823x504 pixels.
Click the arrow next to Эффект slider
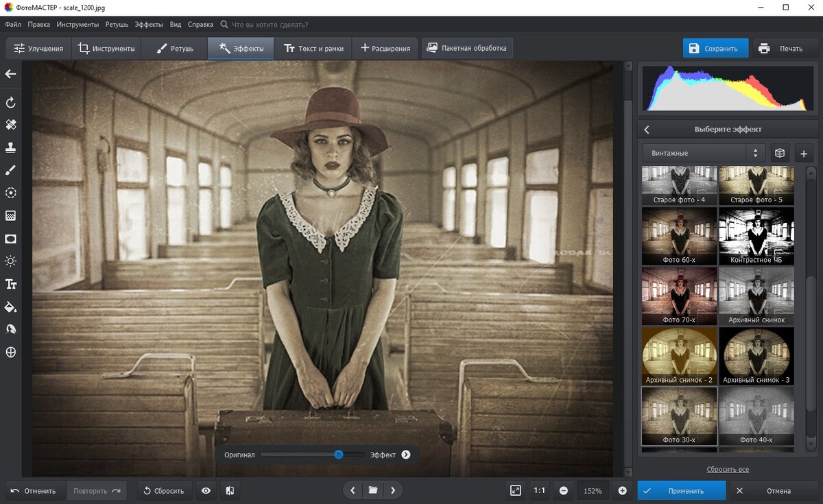click(x=406, y=455)
